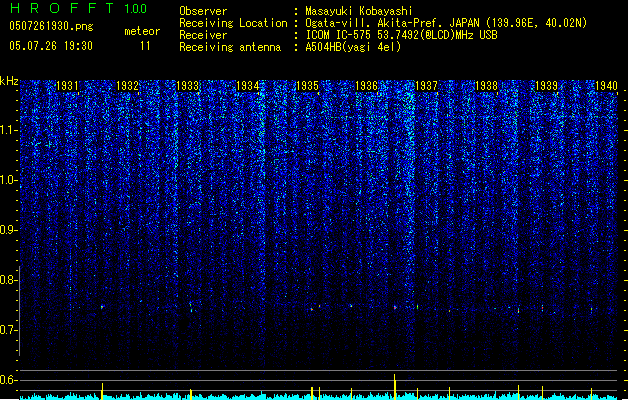Select the filename 0507261930.png

51,26
